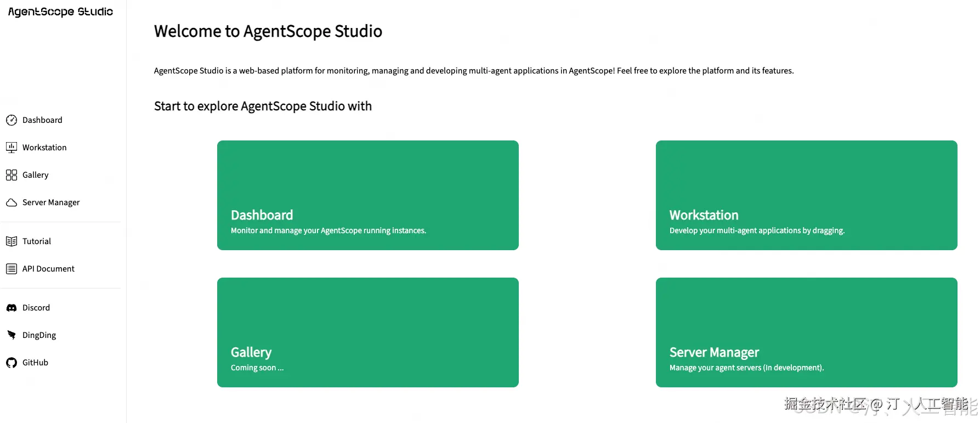Click the 'Coming soon ...' text
Image resolution: width=980 pixels, height=423 pixels.
(257, 368)
